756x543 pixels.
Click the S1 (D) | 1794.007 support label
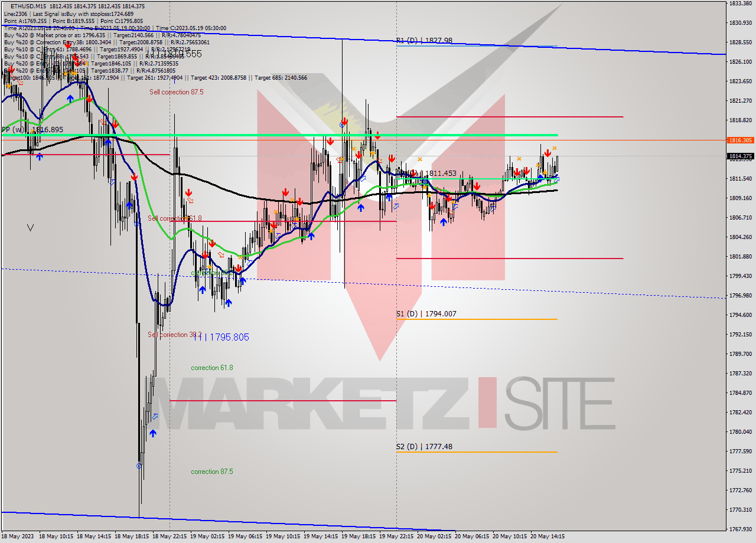(426, 314)
